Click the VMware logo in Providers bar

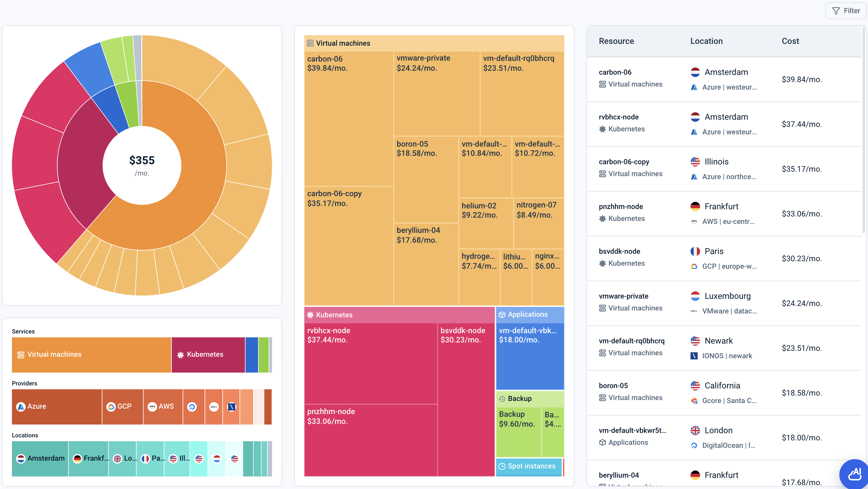point(214,407)
